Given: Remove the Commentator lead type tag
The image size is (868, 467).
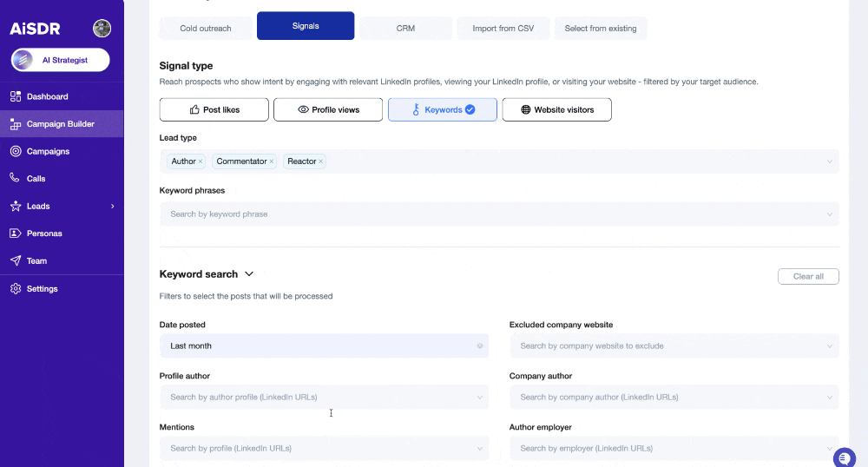Looking at the screenshot, I should 271,161.
